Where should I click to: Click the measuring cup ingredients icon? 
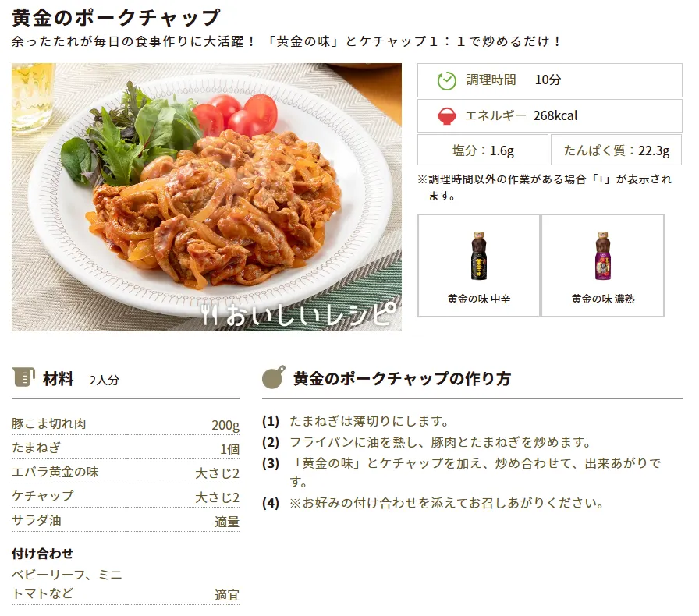23,377
